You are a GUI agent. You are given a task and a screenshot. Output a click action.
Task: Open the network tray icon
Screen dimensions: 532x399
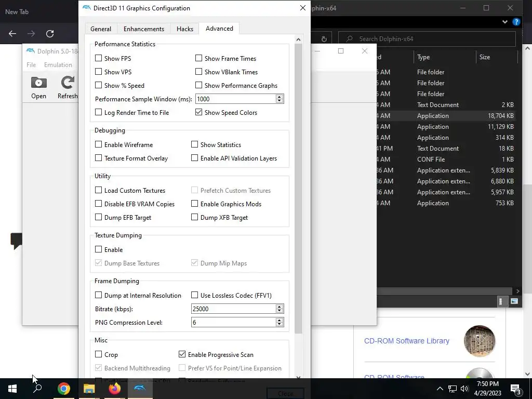(x=453, y=389)
